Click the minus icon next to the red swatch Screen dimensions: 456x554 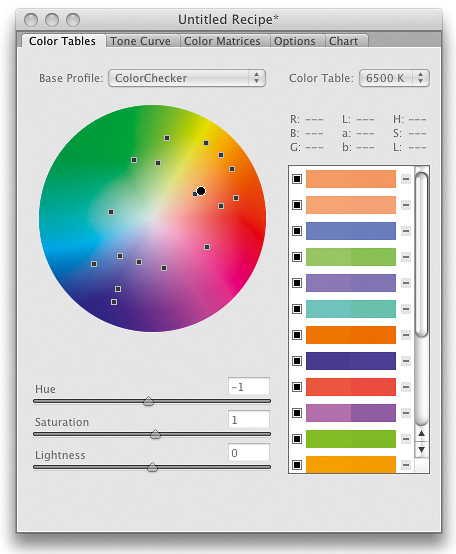[x=406, y=387]
